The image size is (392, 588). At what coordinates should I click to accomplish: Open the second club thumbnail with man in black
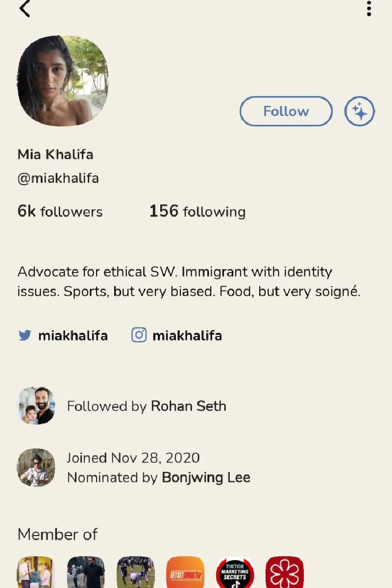86,572
